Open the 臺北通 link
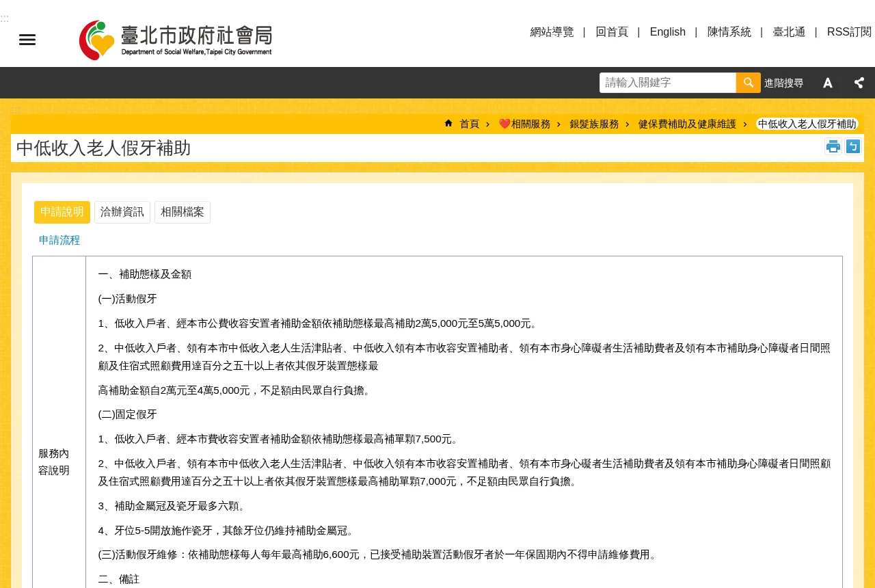 790,31
